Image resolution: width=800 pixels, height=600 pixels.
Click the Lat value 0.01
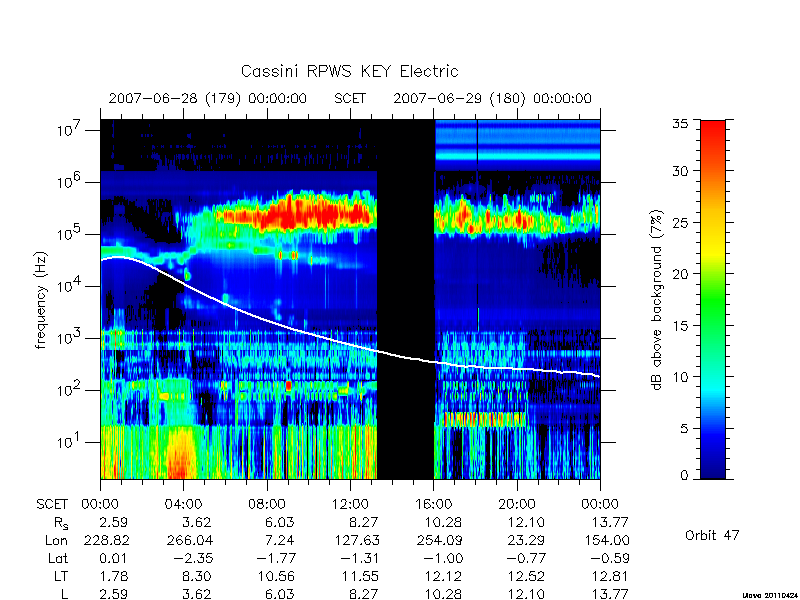click(x=113, y=559)
